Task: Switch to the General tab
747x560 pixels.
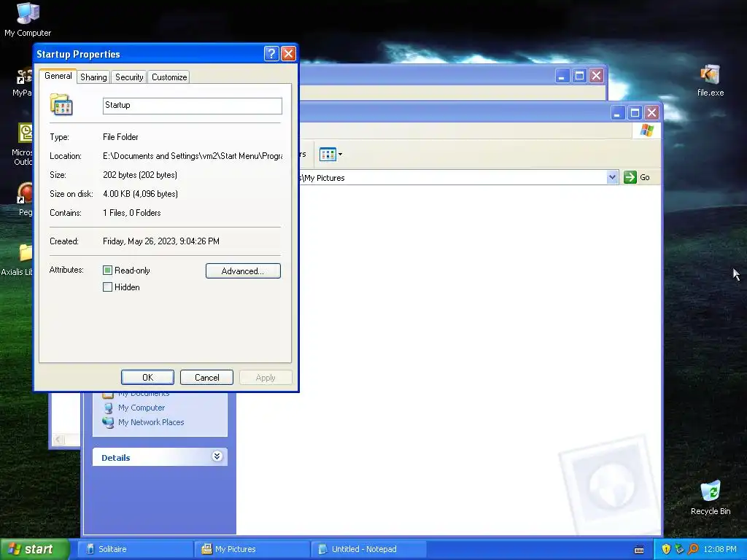Action: tap(58, 76)
